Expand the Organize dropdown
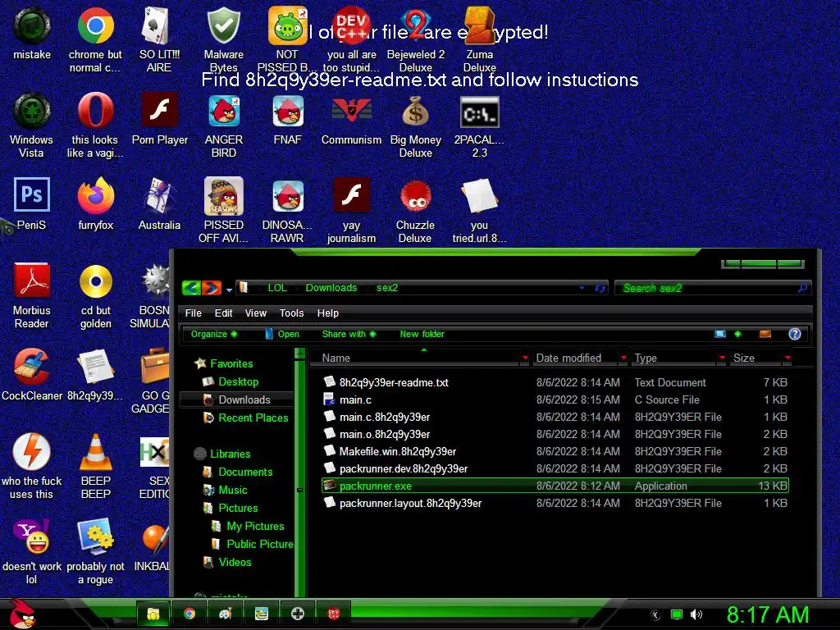The height and width of the screenshot is (630, 840). (214, 334)
